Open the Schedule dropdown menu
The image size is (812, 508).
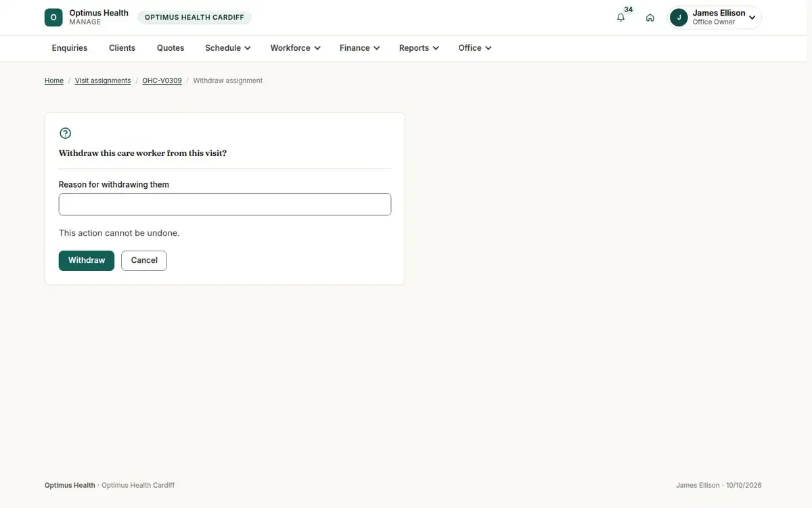click(228, 48)
